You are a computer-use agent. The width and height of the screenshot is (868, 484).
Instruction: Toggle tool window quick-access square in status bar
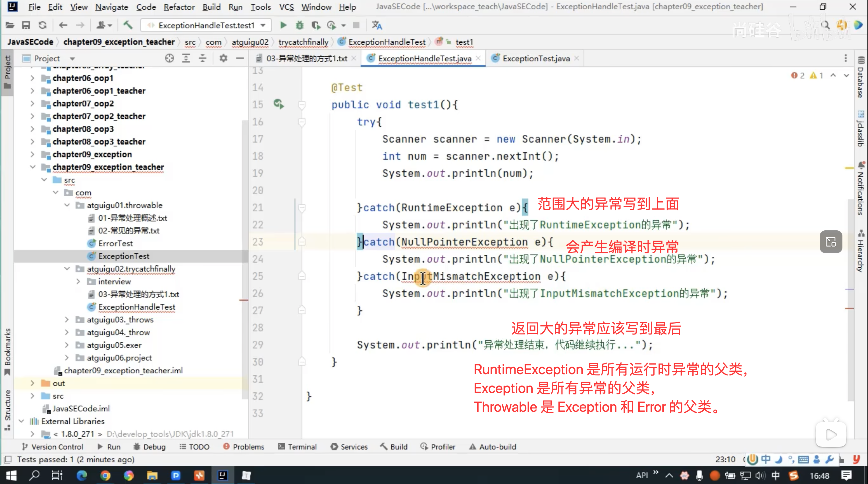tap(8, 459)
